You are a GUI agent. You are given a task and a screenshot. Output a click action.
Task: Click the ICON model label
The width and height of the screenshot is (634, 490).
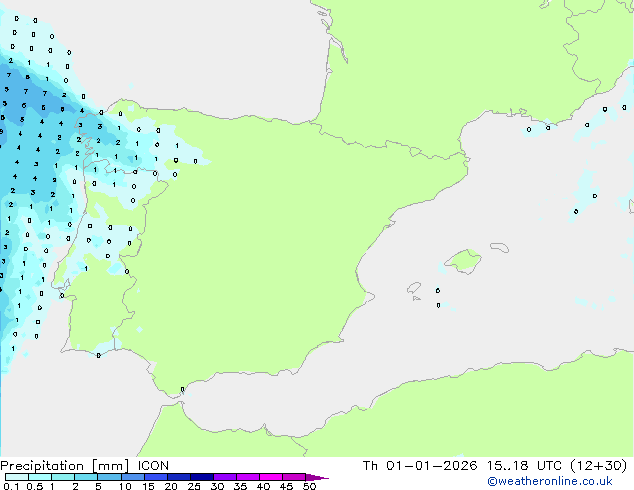tap(153, 465)
